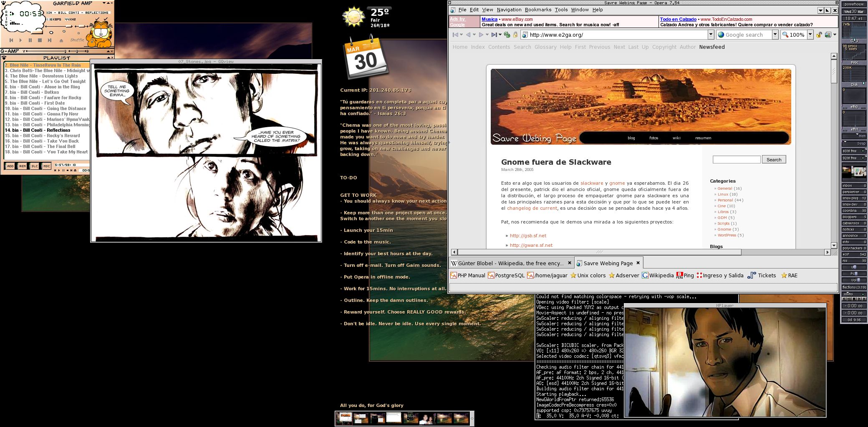Open the Bookmarks menu in Opera
Image resolution: width=868 pixels, height=427 pixels.
pyautogui.click(x=538, y=10)
